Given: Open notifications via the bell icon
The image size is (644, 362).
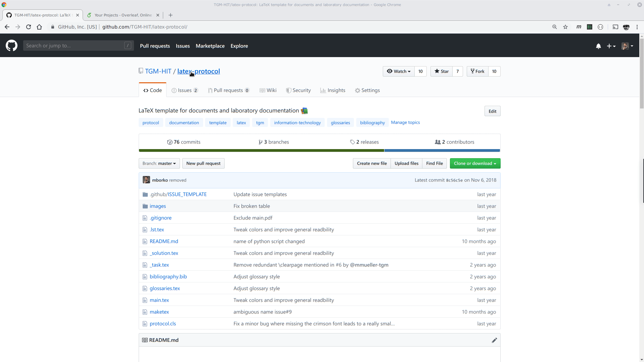Looking at the screenshot, I should click(x=598, y=46).
